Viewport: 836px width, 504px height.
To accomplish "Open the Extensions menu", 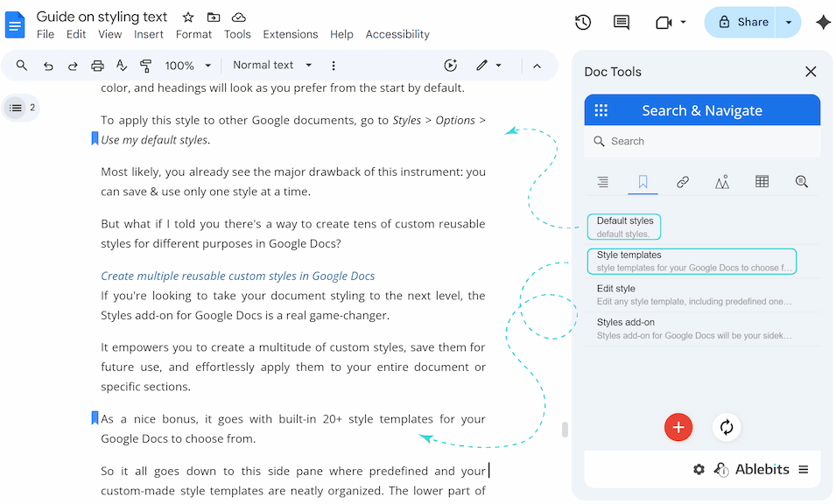I will click(x=290, y=34).
